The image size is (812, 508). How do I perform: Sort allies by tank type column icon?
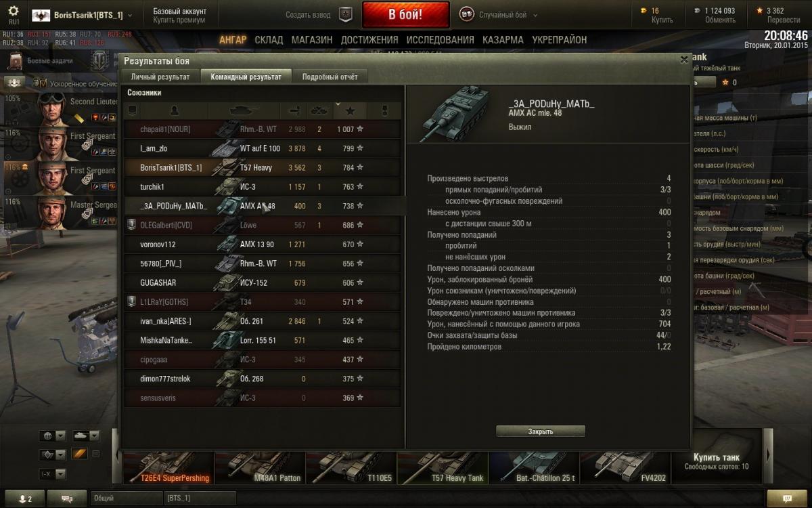coord(244,110)
